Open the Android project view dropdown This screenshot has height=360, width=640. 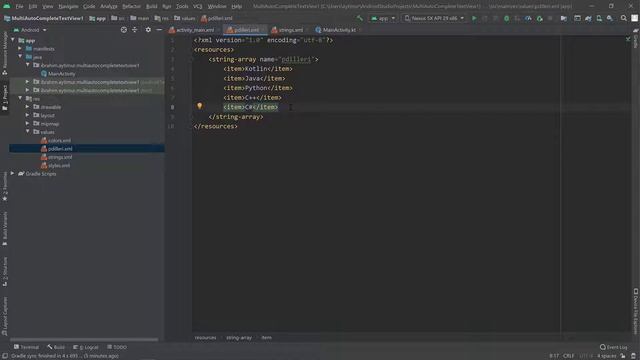(x=30, y=30)
